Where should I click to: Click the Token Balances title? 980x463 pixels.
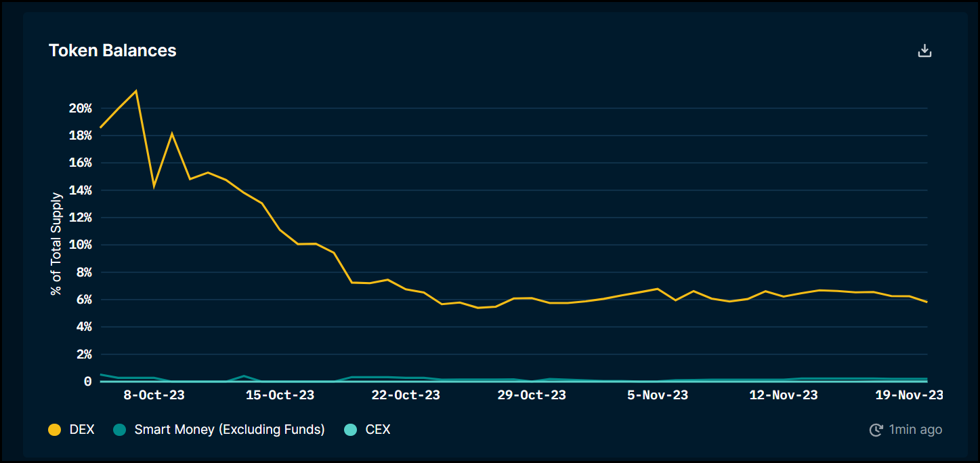[112, 51]
